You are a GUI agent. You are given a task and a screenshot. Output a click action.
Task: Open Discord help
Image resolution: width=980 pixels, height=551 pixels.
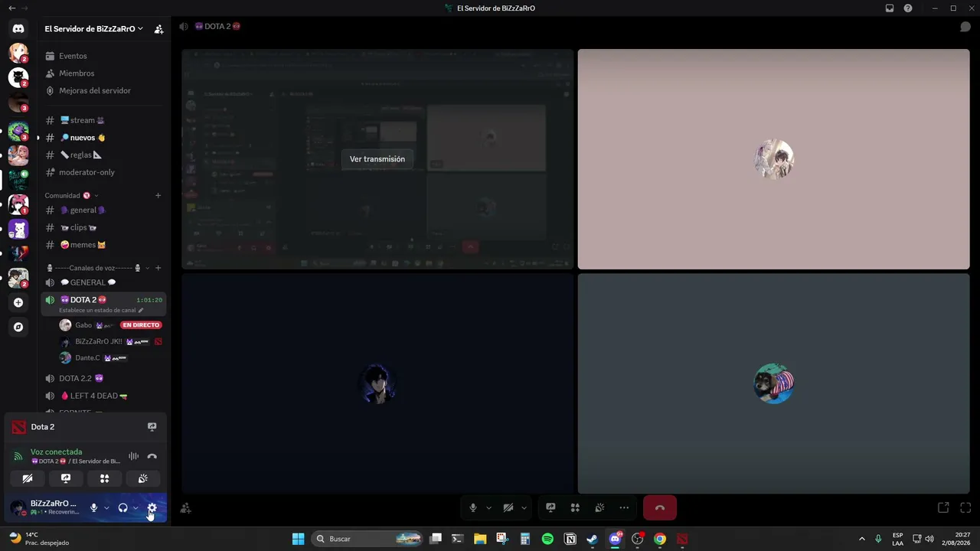pos(908,8)
